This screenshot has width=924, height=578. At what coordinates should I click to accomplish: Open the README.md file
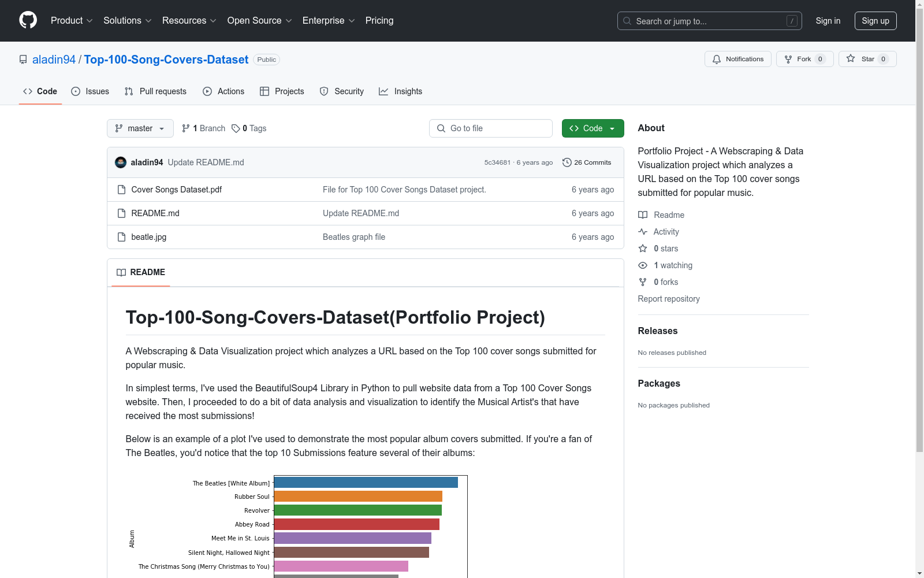click(155, 213)
